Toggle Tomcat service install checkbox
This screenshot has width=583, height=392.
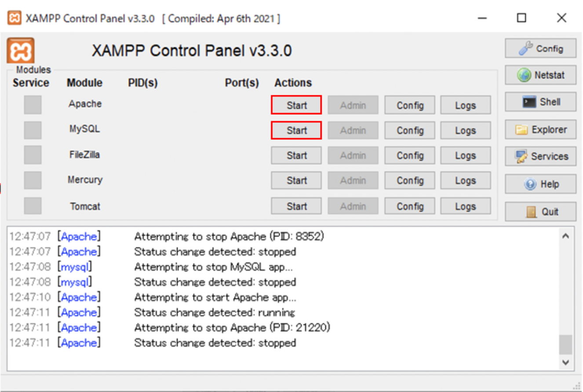pyautogui.click(x=33, y=206)
